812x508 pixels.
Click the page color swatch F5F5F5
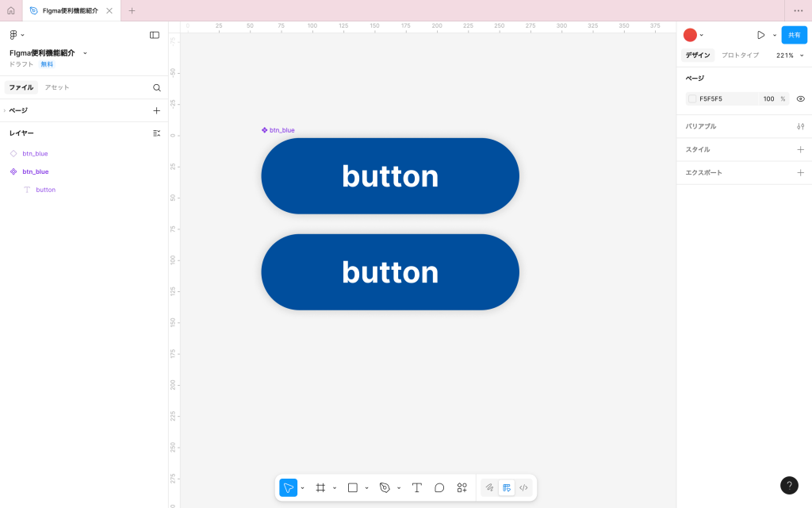coord(692,99)
